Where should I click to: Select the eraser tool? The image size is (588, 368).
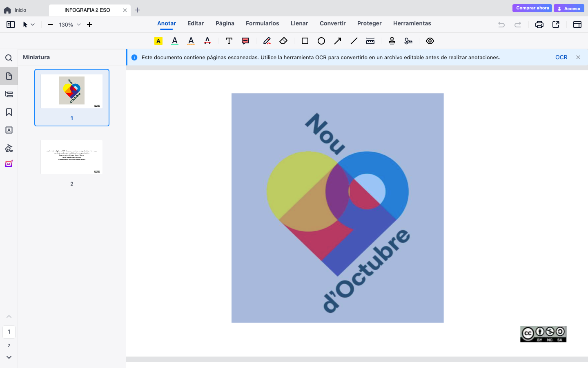tap(283, 41)
